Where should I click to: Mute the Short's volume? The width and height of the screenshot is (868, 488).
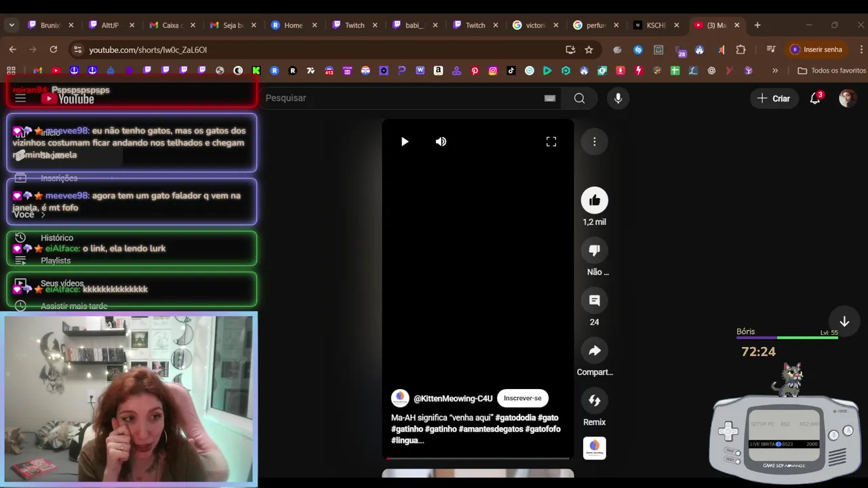pos(441,142)
